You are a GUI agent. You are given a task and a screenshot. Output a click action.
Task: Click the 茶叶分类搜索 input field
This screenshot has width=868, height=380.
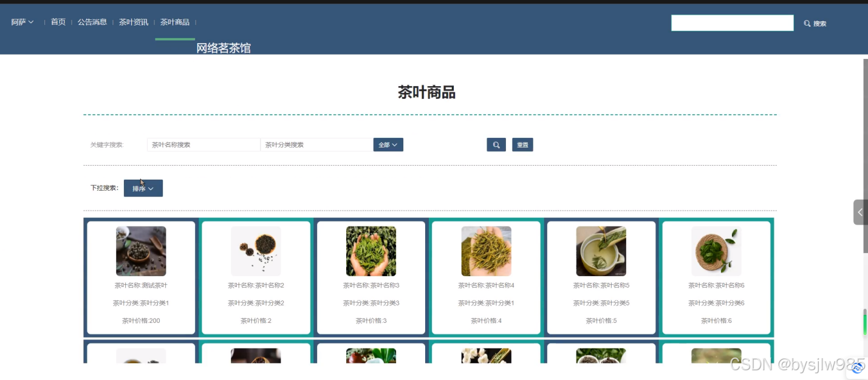pyautogui.click(x=316, y=145)
